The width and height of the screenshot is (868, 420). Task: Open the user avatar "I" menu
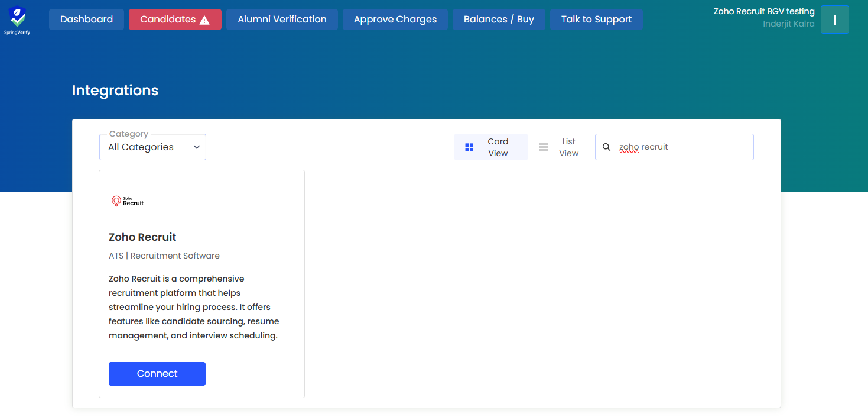tap(835, 20)
